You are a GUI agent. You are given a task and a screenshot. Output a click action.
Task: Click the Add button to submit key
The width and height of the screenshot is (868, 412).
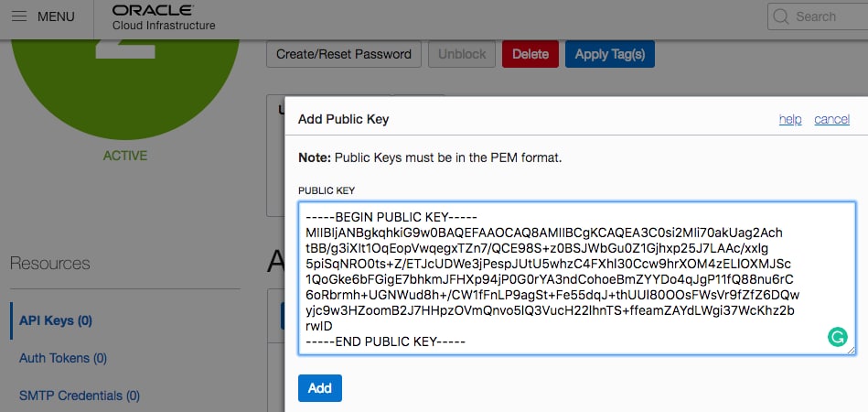[320, 388]
